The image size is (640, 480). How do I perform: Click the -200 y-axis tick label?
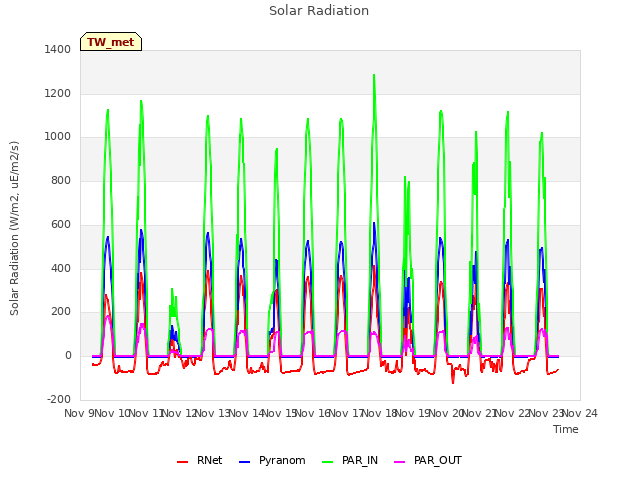(x=59, y=400)
